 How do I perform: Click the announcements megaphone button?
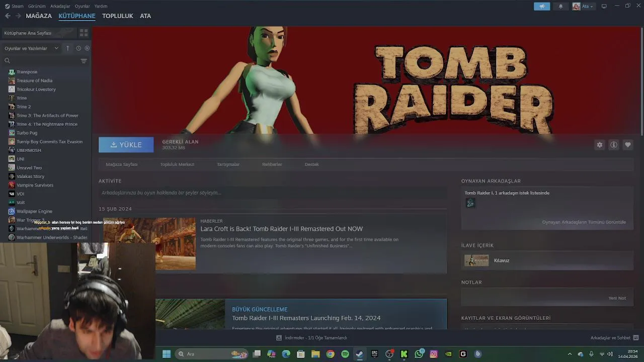(x=542, y=7)
